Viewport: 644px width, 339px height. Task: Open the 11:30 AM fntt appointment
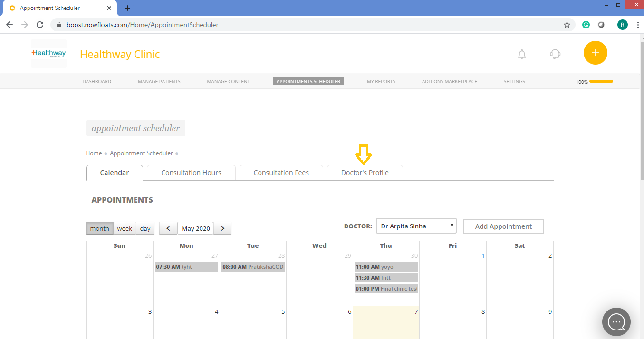pos(386,278)
